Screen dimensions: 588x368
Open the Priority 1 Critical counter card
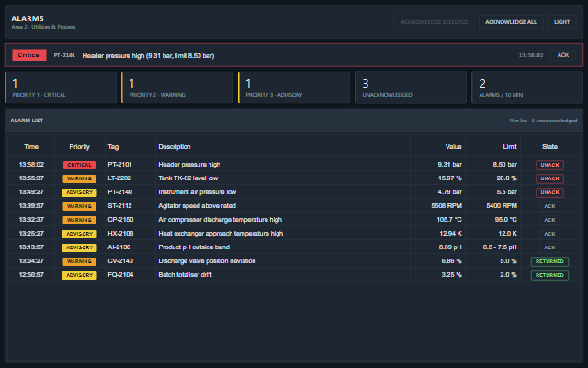[61, 87]
